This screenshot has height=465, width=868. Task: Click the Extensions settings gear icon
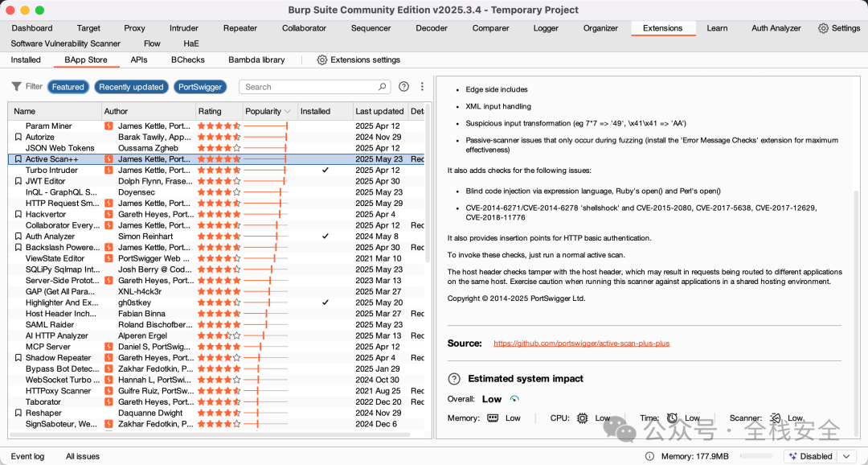(x=321, y=60)
